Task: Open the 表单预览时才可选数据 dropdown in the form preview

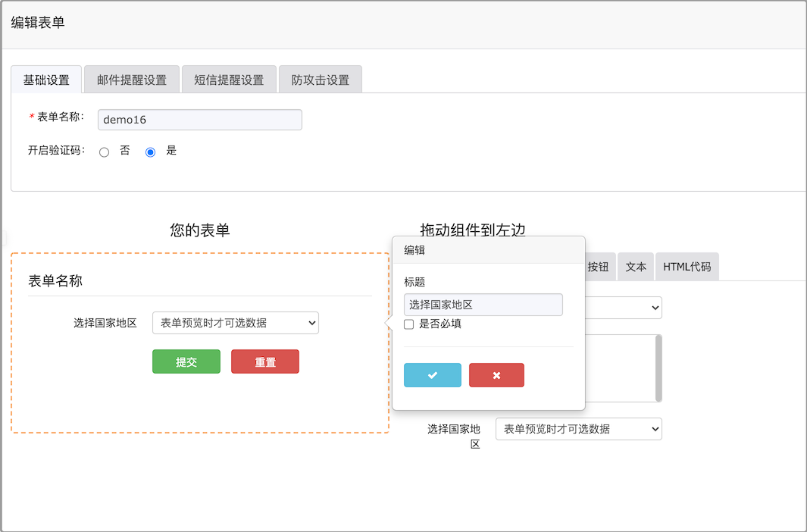Action: 235,322
